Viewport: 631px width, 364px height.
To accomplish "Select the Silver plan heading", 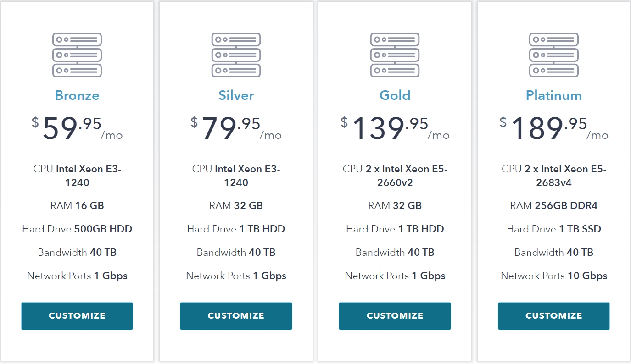I will point(236,95).
